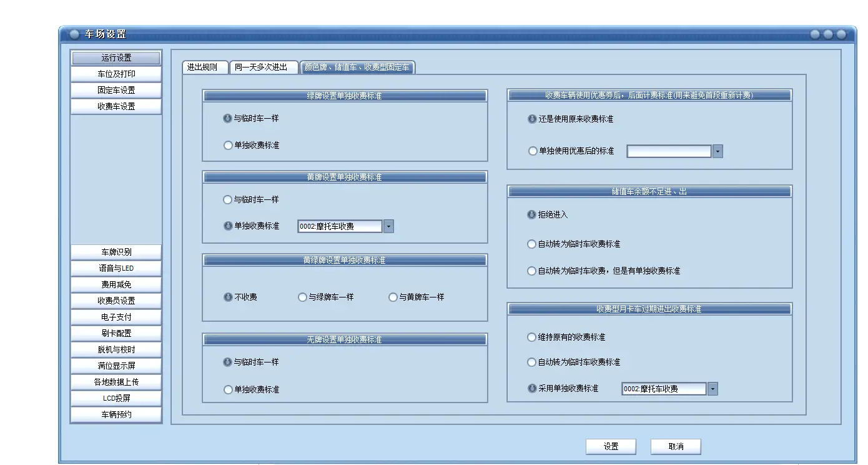Viewport: 868px width, 465px height.
Task: Open 收费车设置 in the sidebar
Action: click(116, 107)
